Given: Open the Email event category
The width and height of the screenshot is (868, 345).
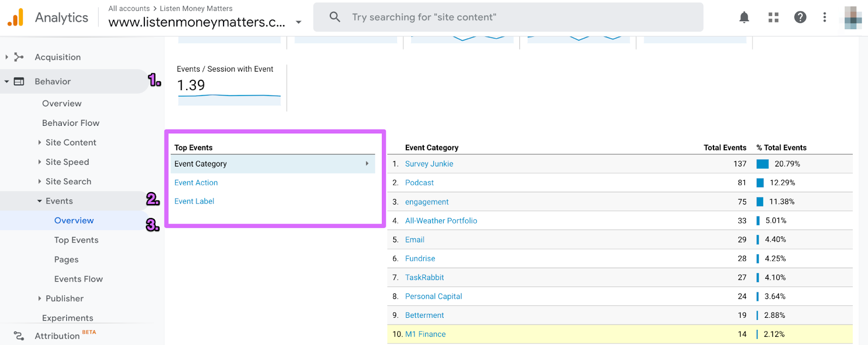Looking at the screenshot, I should pos(414,240).
